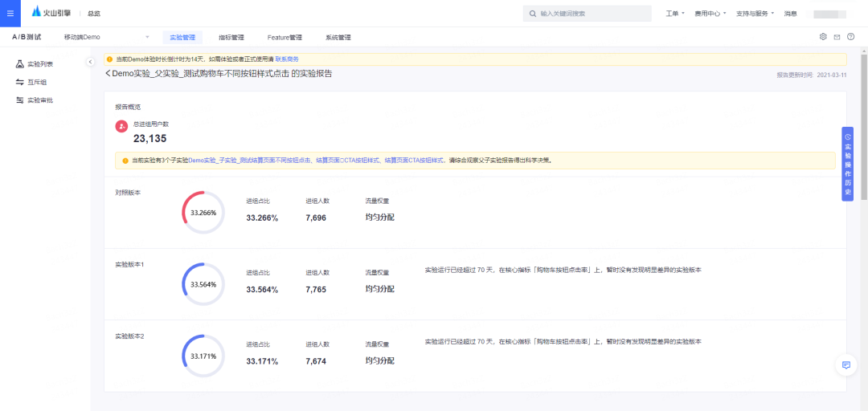868x411 pixels.
Task: Expand the 工单 dropdown menu
Action: coord(675,14)
